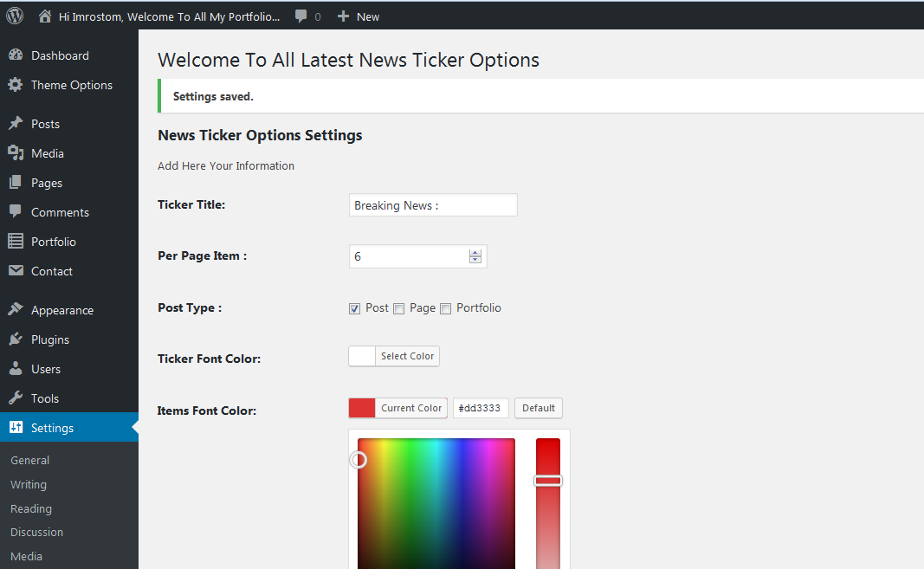Click the red vertical slider handle
The width and height of the screenshot is (924, 569).
548,481
